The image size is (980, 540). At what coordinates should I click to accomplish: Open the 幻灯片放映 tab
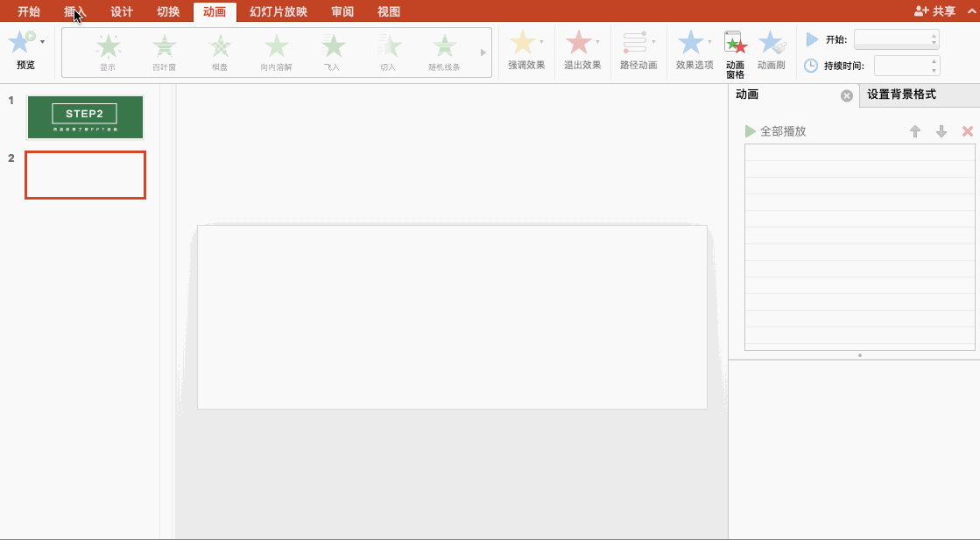click(278, 11)
